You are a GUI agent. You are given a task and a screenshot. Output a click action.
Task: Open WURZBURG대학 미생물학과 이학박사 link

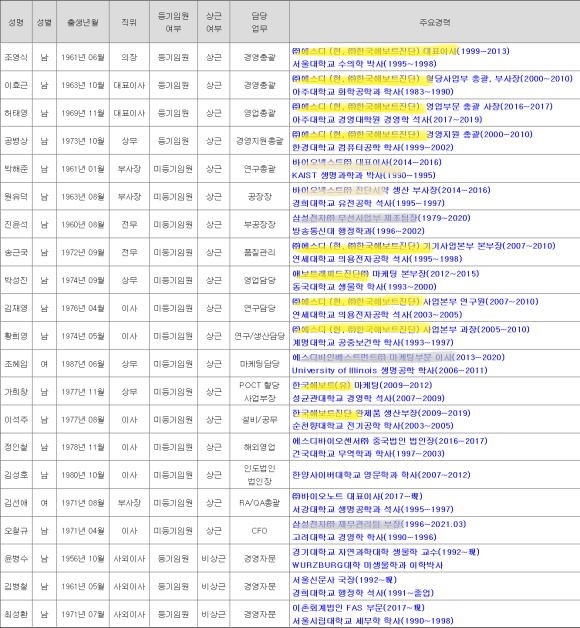coord(367,565)
